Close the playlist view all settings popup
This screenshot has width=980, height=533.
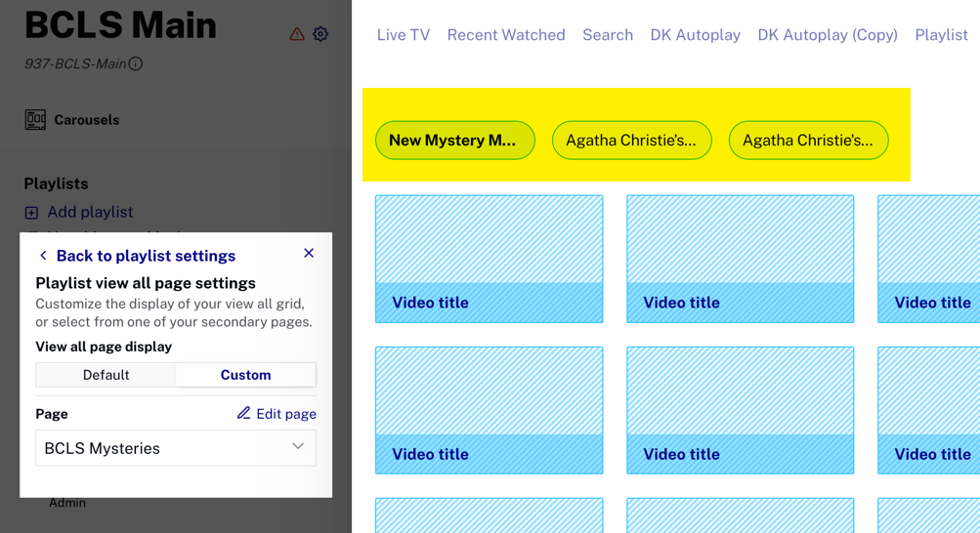[309, 253]
